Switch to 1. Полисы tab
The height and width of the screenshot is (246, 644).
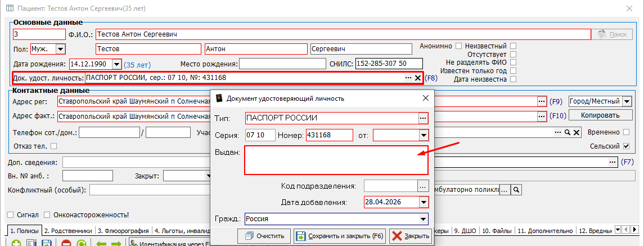[x=25, y=231]
